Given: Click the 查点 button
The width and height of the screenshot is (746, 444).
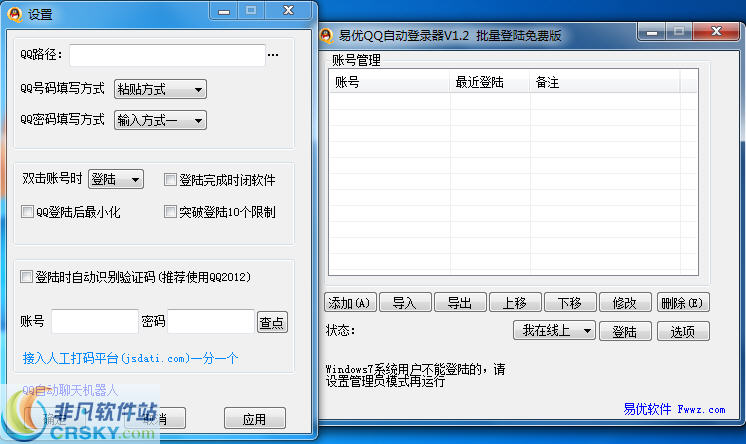Looking at the screenshot, I should (272, 322).
